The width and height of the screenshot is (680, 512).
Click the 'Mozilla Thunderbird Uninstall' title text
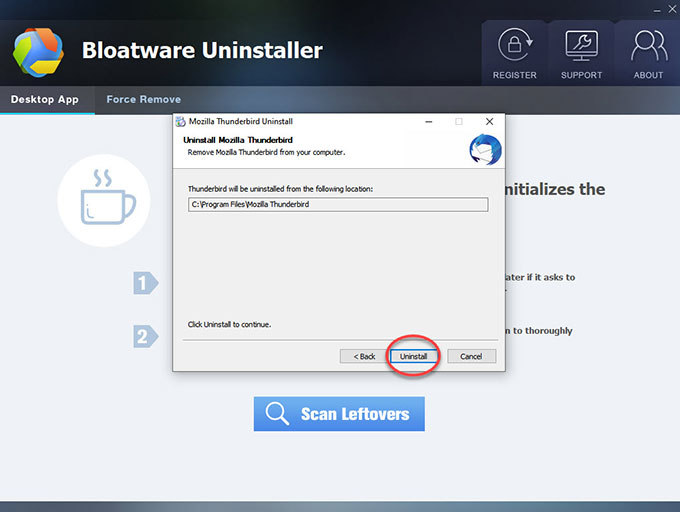click(x=241, y=121)
